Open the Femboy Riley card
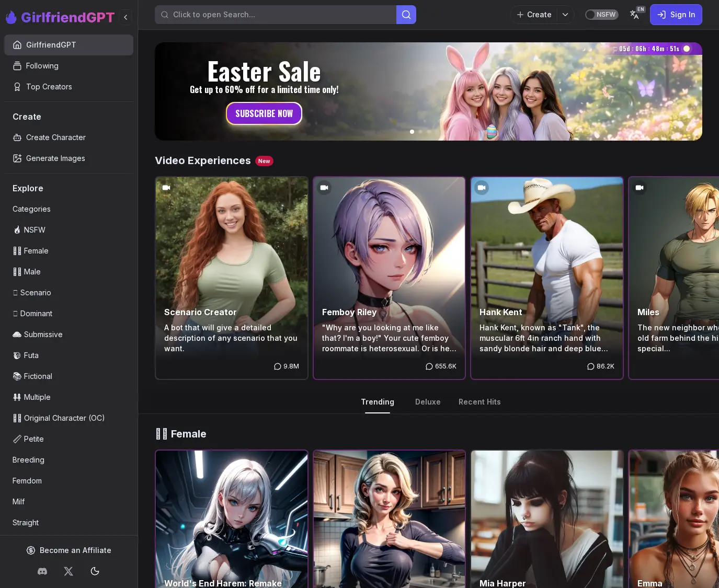The height and width of the screenshot is (588, 719). point(389,278)
